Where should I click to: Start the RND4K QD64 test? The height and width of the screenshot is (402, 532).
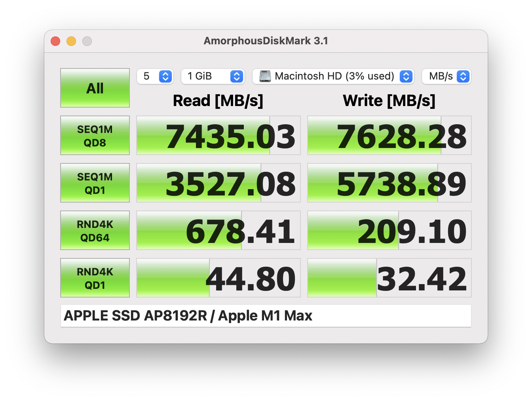(x=95, y=230)
